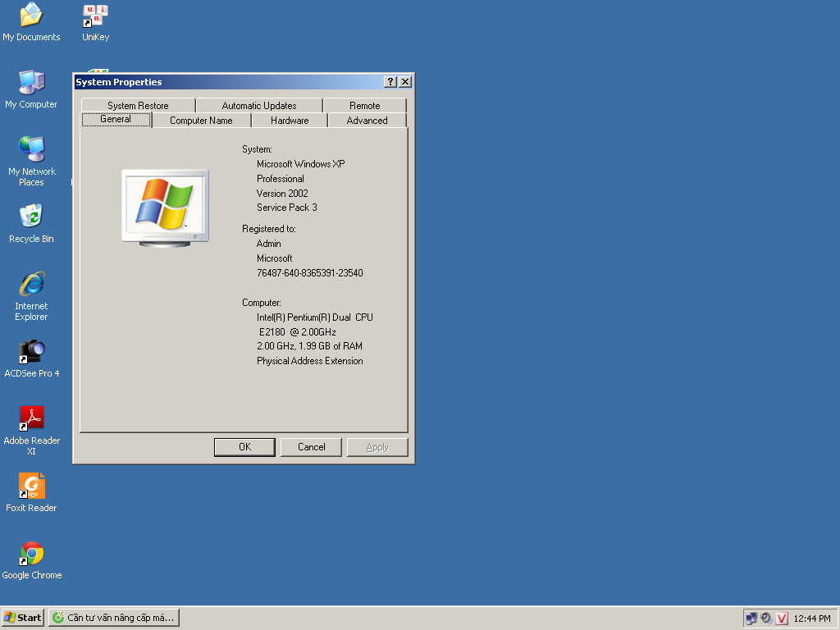Switch to the Hardware tab

coord(290,121)
